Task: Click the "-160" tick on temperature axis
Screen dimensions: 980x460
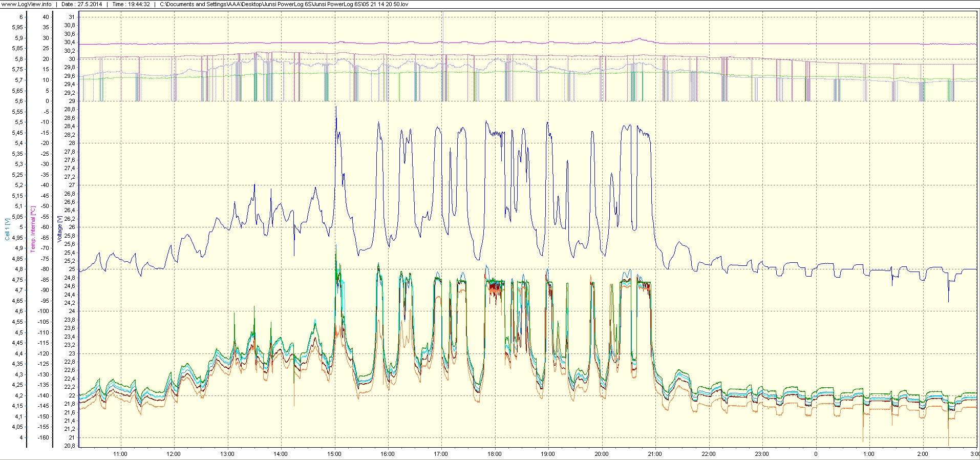Action: click(x=44, y=437)
